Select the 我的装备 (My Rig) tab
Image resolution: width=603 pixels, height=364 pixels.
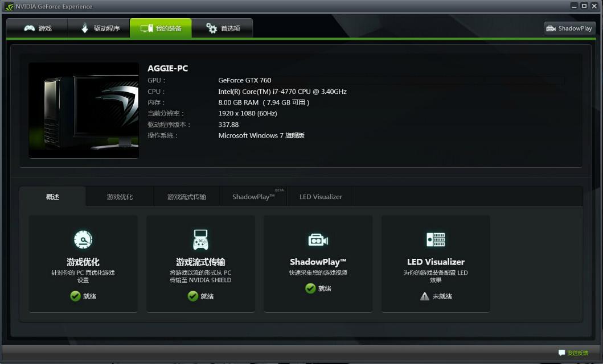161,28
